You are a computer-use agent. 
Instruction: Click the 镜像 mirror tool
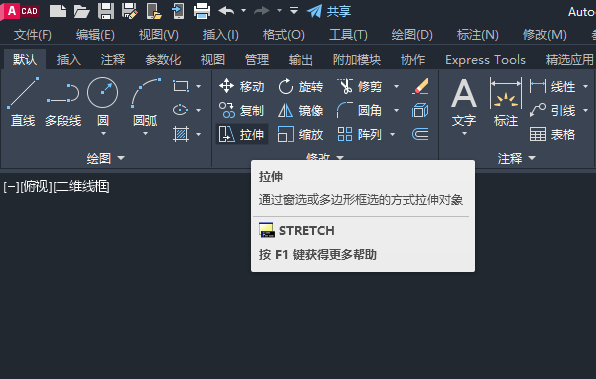click(300, 111)
